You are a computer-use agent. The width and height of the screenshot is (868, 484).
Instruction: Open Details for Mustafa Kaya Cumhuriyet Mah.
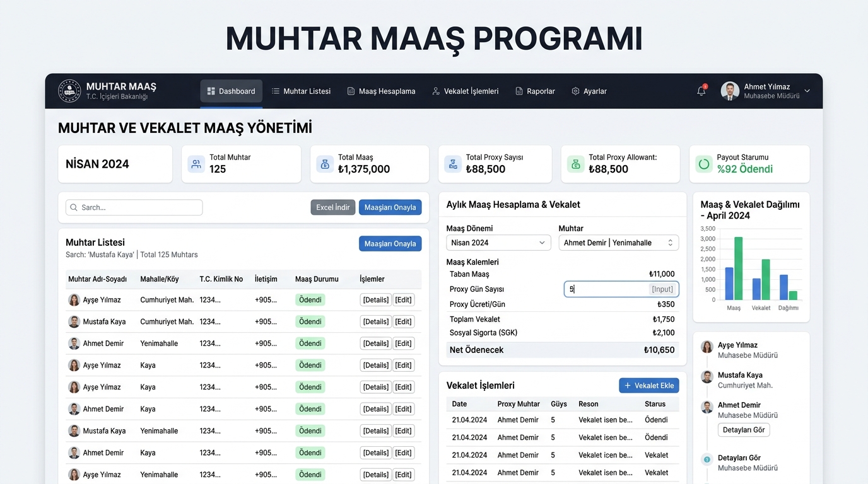tap(376, 321)
